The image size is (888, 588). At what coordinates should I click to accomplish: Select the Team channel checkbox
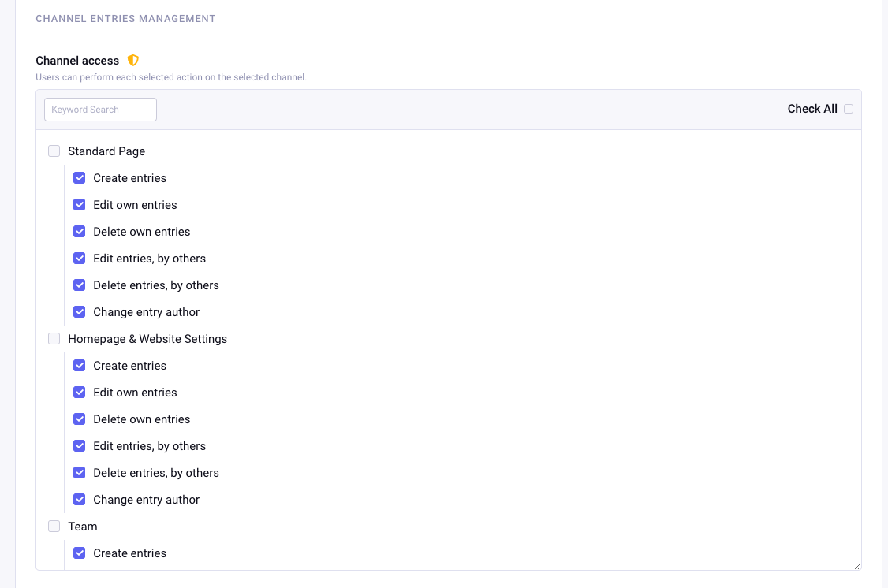pos(54,527)
